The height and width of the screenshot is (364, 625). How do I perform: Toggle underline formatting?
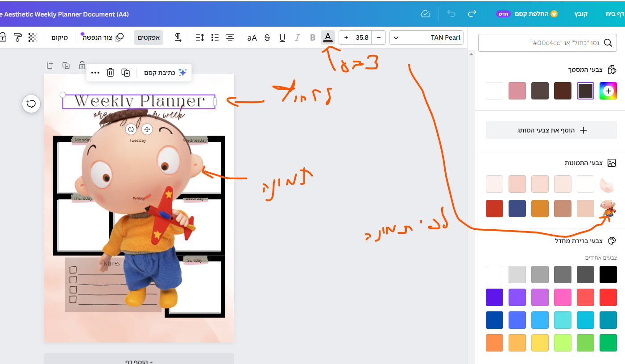click(282, 37)
